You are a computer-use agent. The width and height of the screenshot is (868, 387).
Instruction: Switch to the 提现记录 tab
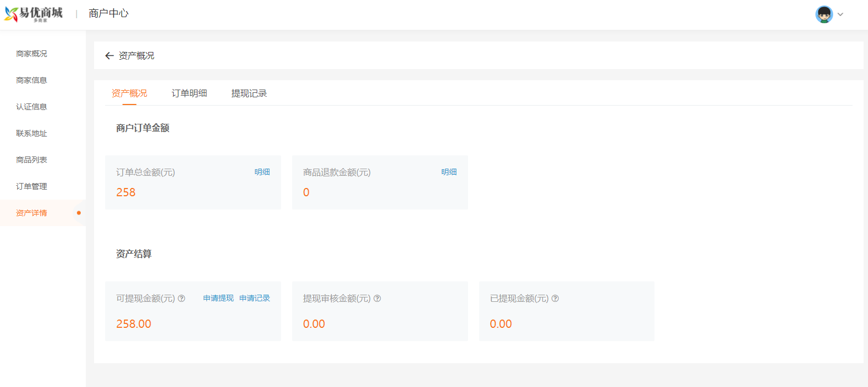click(249, 93)
